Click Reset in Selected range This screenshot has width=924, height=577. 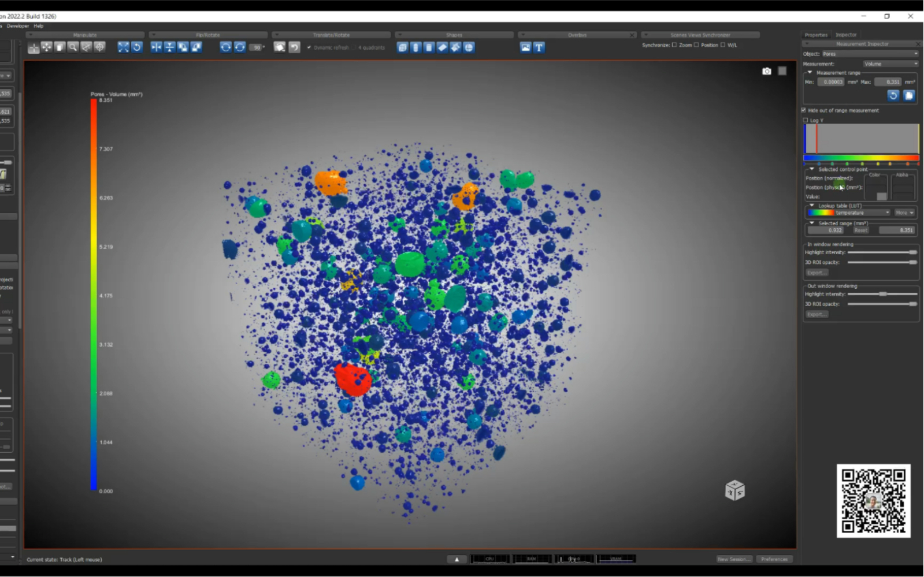point(861,230)
